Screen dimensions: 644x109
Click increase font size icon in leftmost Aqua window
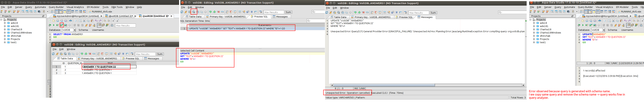[x=118, y=21]
